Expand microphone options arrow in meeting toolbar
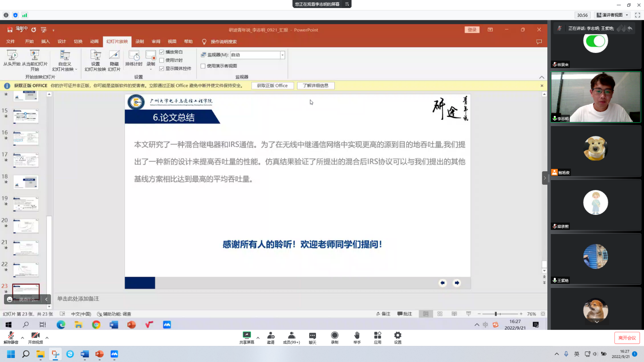The width and height of the screenshot is (644, 362). [x=22, y=338]
